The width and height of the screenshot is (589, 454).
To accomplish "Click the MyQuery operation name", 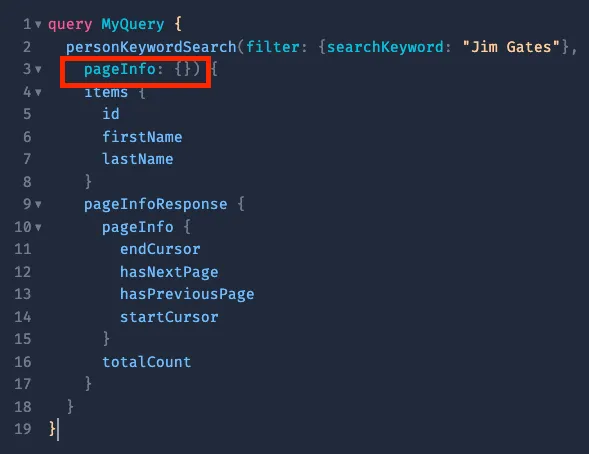I will (x=133, y=24).
